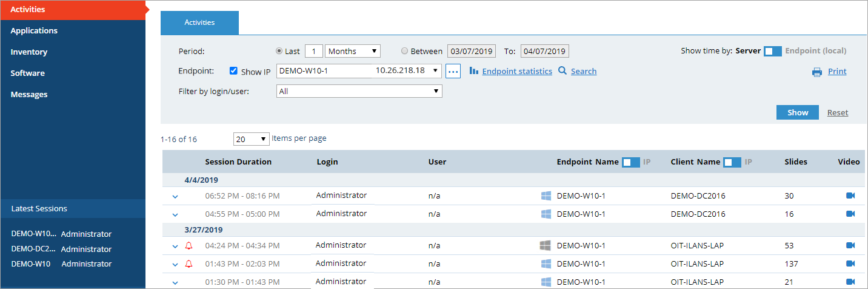Open the Months period unit dropdown

[x=353, y=51]
